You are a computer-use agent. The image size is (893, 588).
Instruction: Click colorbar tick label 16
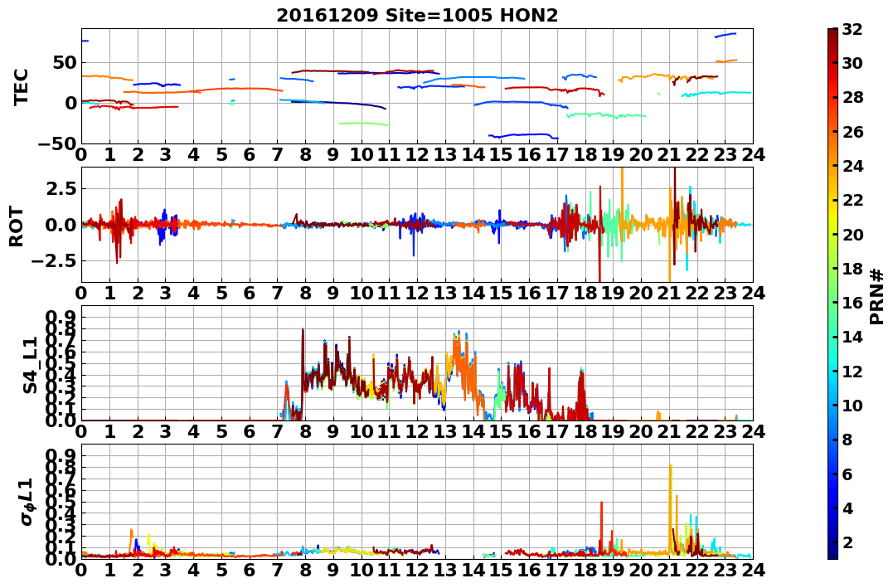click(852, 303)
